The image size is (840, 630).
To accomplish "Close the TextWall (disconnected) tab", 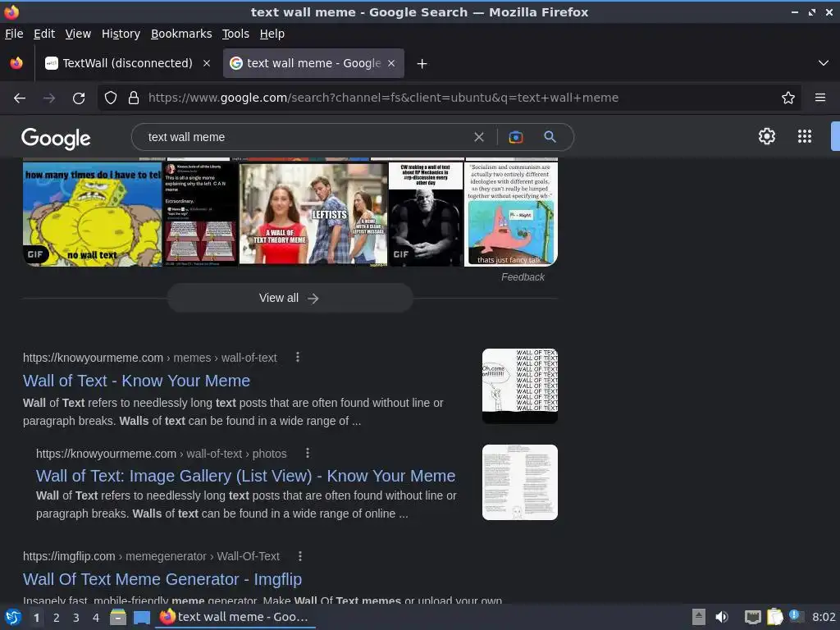I will [206, 63].
